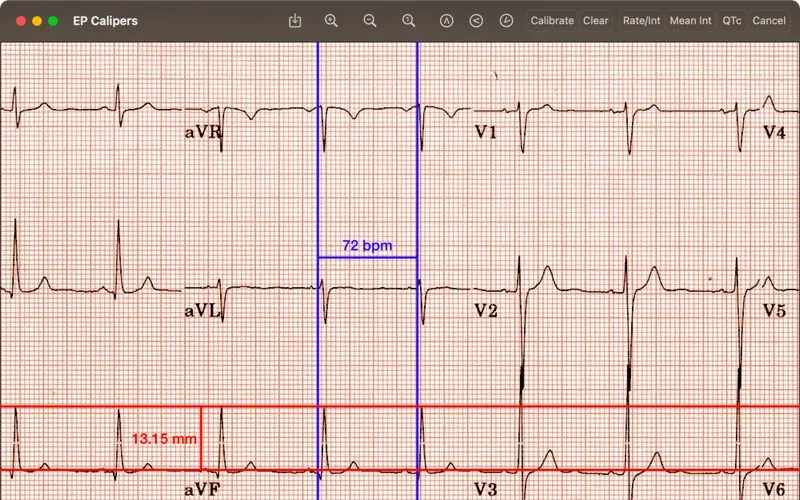
Task: Add a time caliper with clock icon
Action: [x=506, y=21]
